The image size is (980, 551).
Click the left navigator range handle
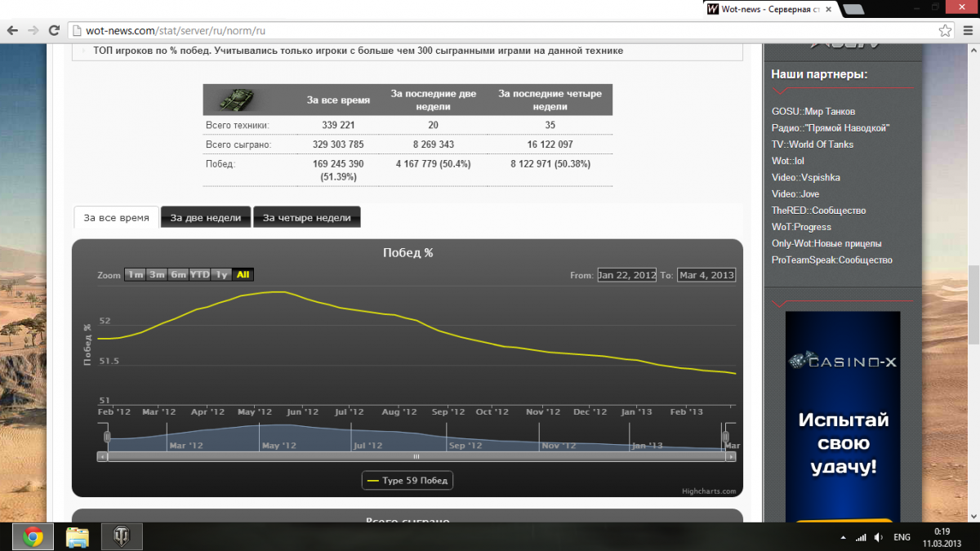(x=107, y=438)
